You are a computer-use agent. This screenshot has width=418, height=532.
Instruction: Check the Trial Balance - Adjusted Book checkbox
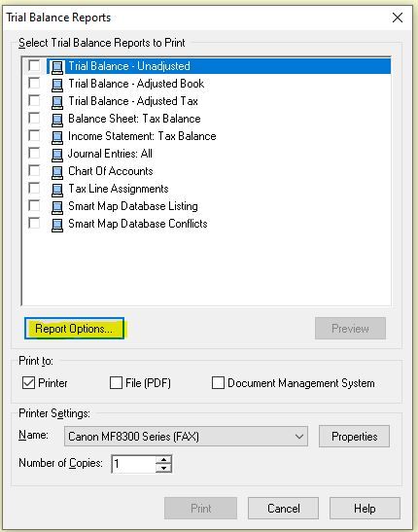tap(34, 83)
